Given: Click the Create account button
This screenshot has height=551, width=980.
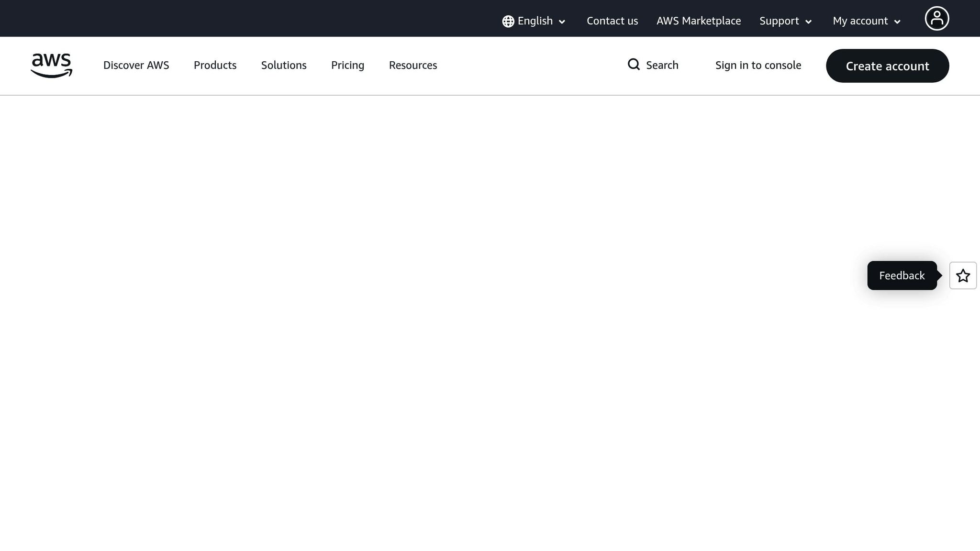Looking at the screenshot, I should [887, 66].
